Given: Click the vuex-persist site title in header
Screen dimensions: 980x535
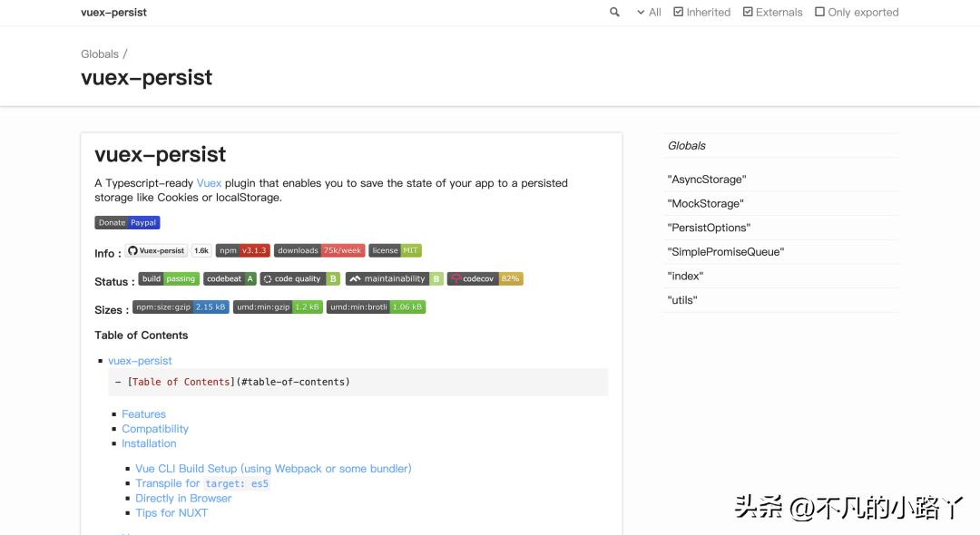Looking at the screenshot, I should click(113, 13).
